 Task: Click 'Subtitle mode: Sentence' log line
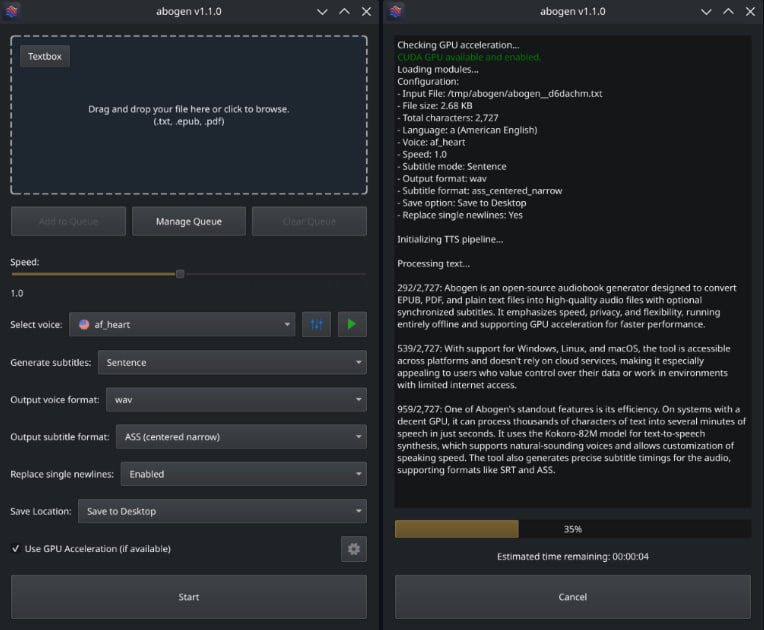(x=452, y=167)
